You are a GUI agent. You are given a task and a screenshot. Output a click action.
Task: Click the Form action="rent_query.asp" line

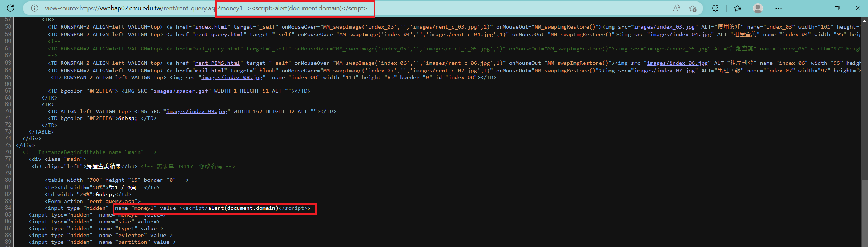click(93, 201)
